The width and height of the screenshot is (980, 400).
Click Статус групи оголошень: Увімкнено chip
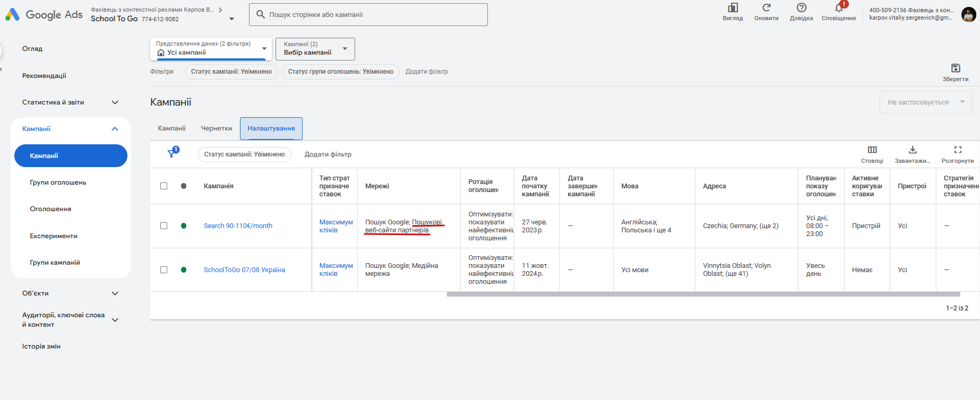(341, 72)
